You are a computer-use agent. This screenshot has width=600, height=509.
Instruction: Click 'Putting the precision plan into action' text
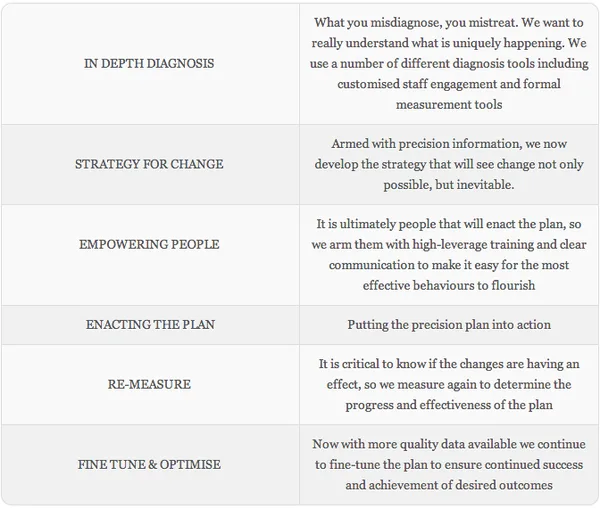coord(447,325)
